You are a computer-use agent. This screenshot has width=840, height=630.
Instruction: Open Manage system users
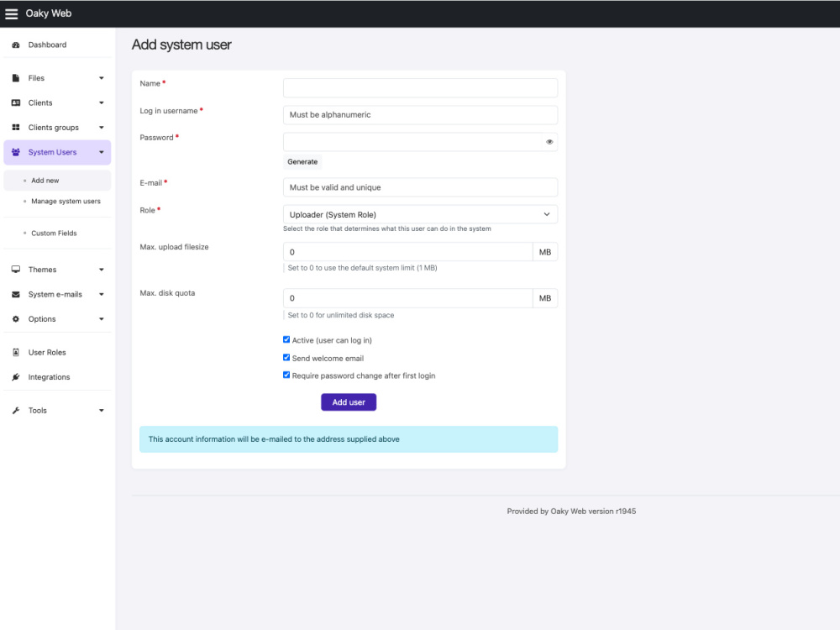point(66,202)
